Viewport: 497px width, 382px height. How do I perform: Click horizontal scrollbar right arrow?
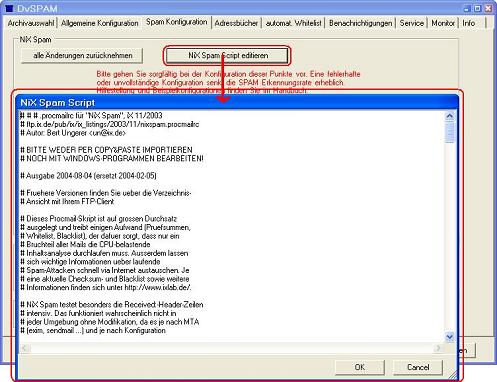438,348
